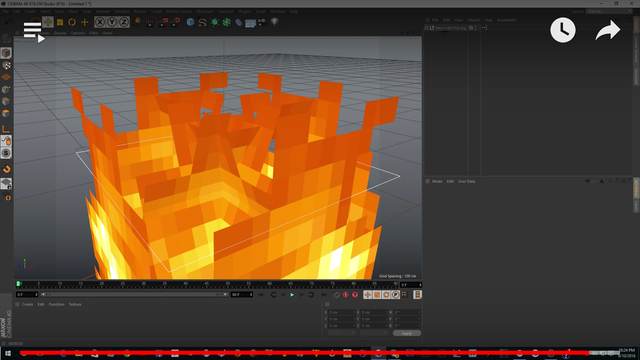640x360 pixels.
Task: Toggle X axis lock
Action: click(100, 22)
